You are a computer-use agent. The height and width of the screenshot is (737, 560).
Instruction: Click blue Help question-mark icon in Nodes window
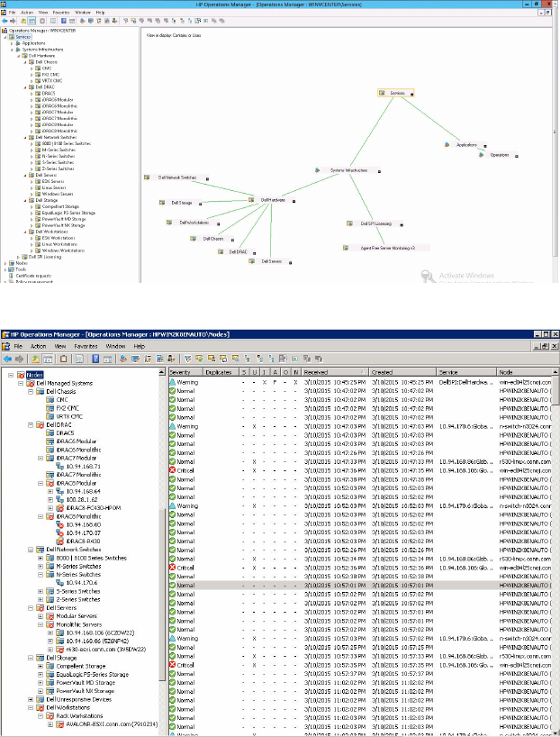pos(95,359)
